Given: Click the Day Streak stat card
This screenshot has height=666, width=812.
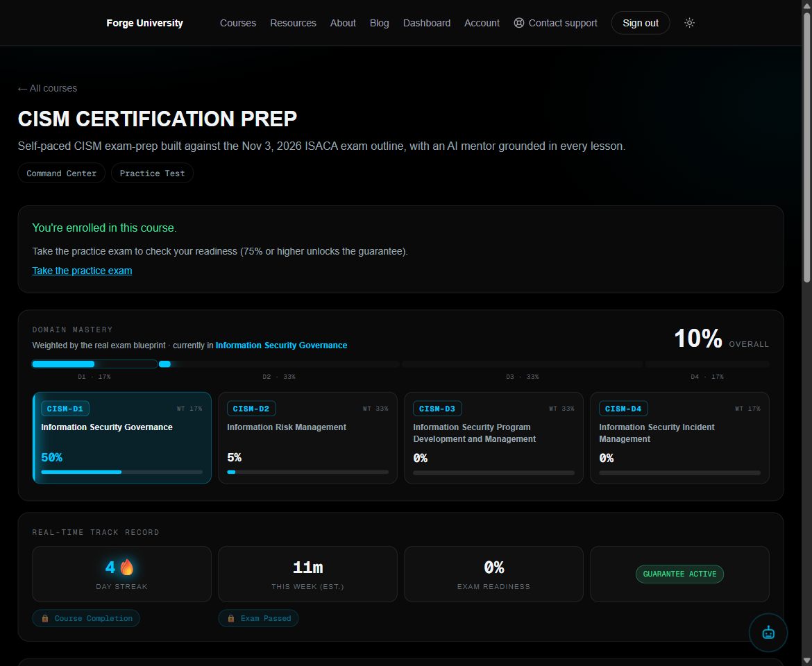Looking at the screenshot, I should [x=121, y=574].
